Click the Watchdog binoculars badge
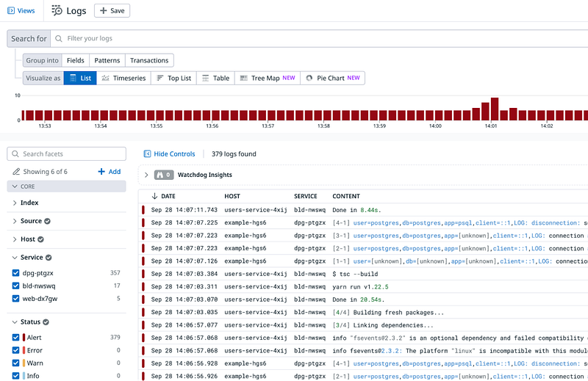The height and width of the screenshot is (381, 588). coord(164,175)
